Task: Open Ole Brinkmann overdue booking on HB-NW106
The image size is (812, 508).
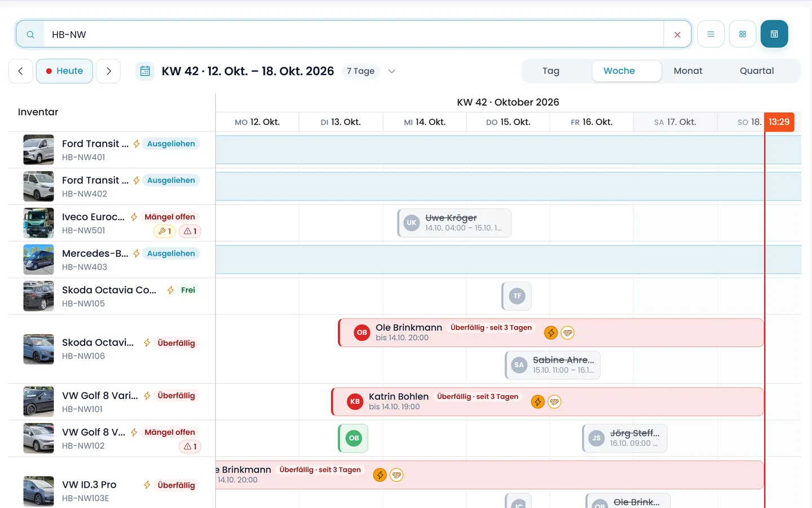Action: pyautogui.click(x=551, y=332)
